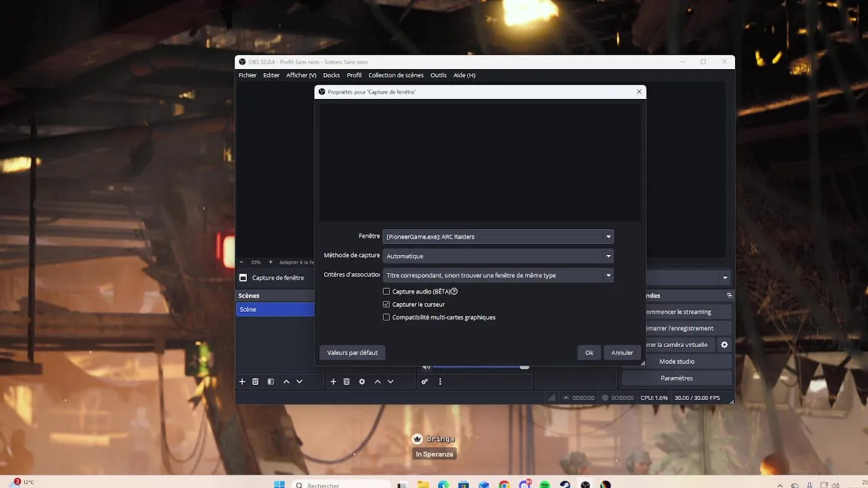Confirm properties with Ok button

pyautogui.click(x=589, y=352)
